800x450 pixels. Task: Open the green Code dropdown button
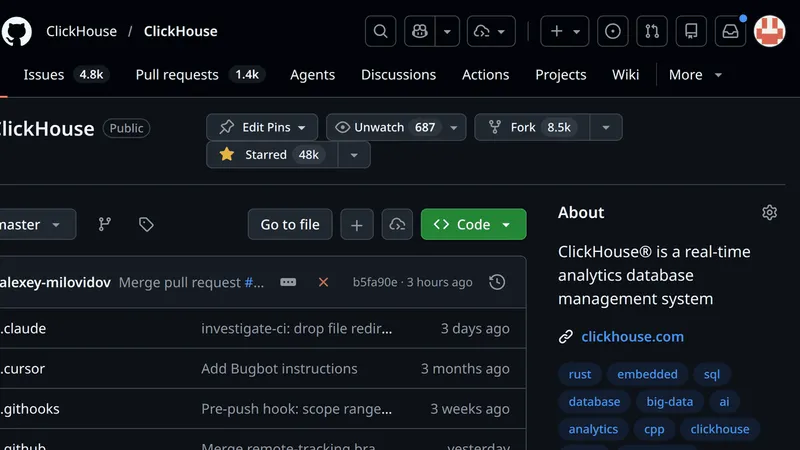coord(473,224)
